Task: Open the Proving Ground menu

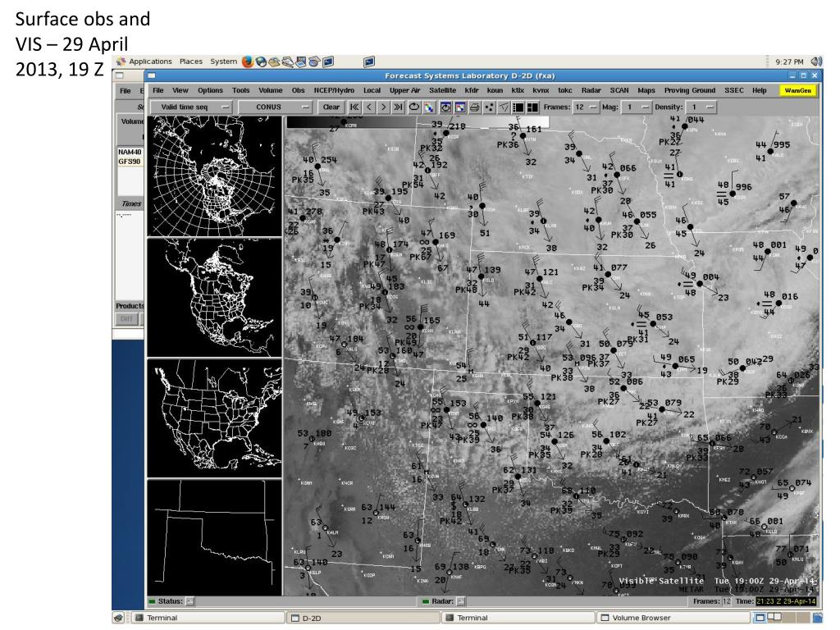Action: 690,90
